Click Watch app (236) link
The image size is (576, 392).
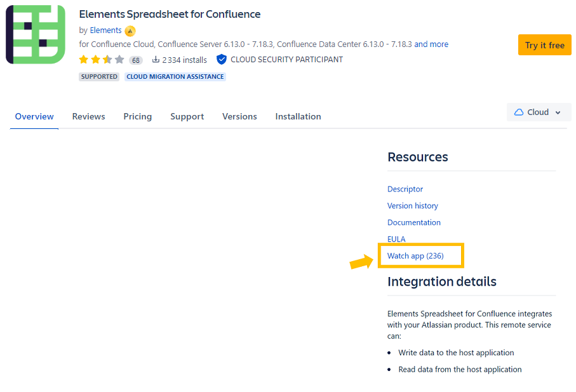tap(415, 256)
